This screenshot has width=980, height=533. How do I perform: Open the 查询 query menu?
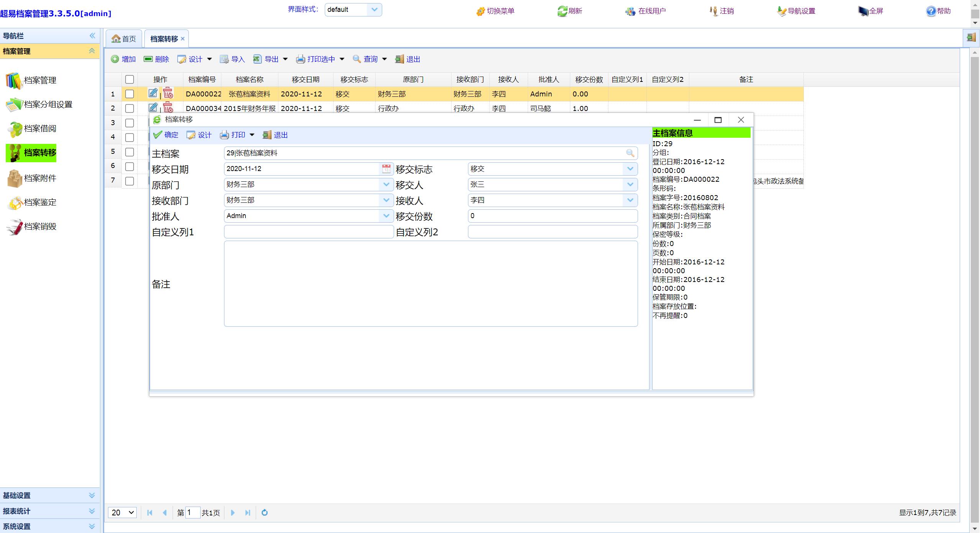click(370, 59)
